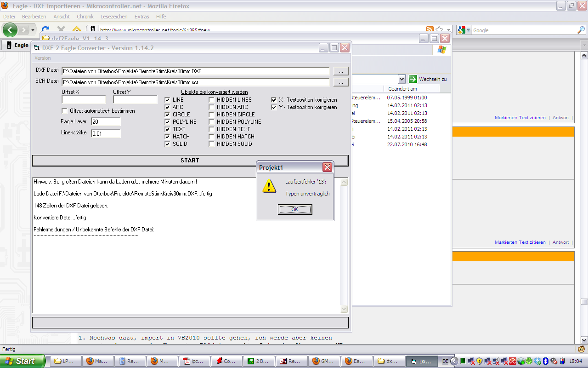Click into the Eagle Layer field
This screenshot has height=368, width=588.
[x=106, y=122]
